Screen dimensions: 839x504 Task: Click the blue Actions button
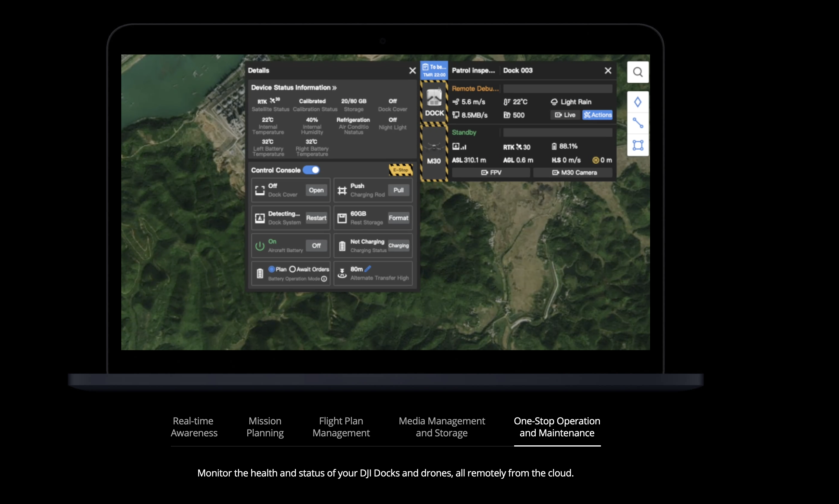pyautogui.click(x=597, y=115)
